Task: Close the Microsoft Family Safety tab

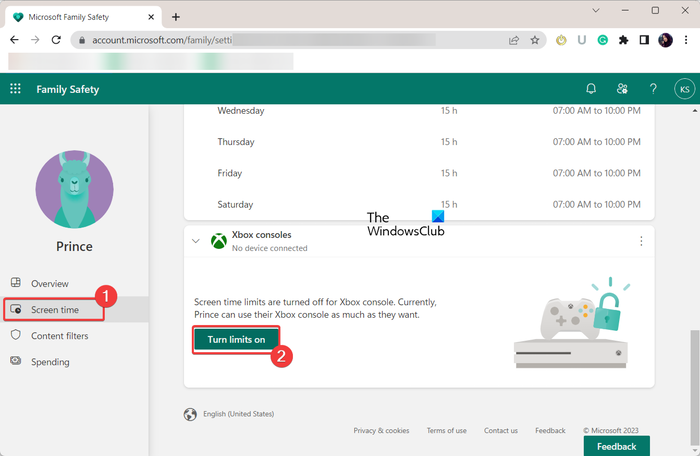Action: coord(151,17)
